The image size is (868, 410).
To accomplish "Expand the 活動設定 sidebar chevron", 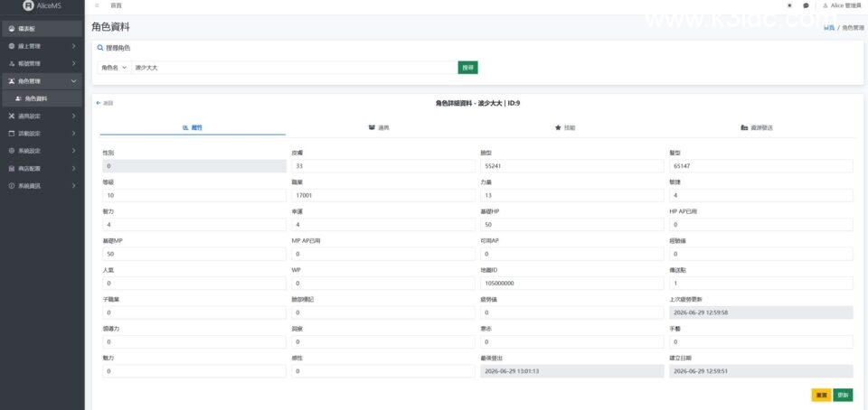I will tap(73, 133).
